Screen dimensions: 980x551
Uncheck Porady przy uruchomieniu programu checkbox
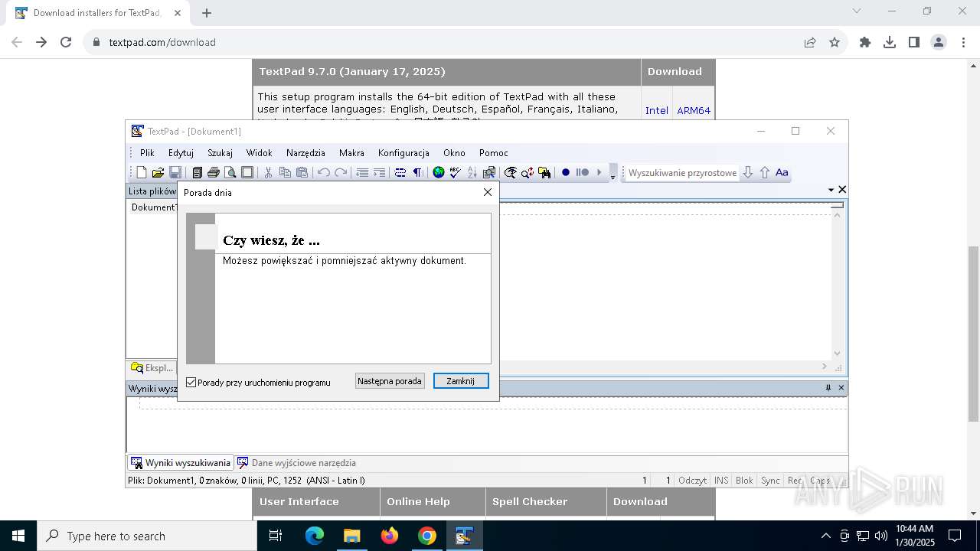click(x=191, y=382)
